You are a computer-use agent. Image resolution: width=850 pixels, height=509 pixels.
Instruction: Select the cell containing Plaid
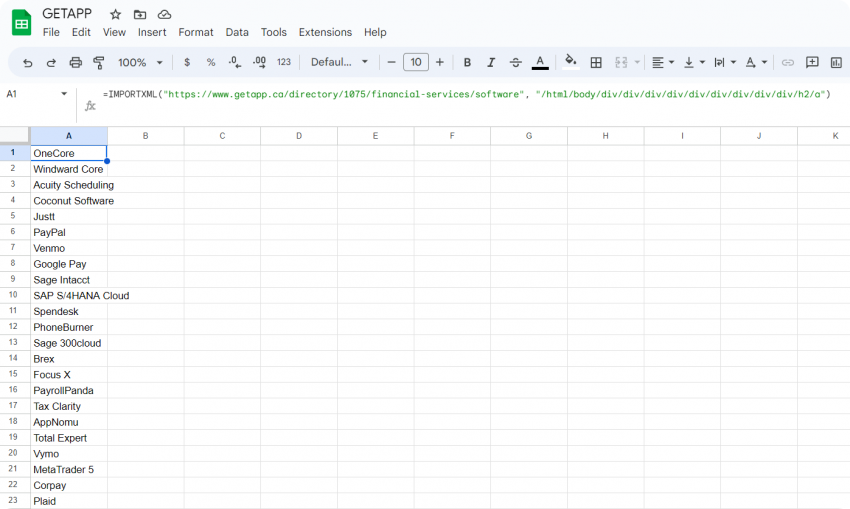click(x=69, y=501)
